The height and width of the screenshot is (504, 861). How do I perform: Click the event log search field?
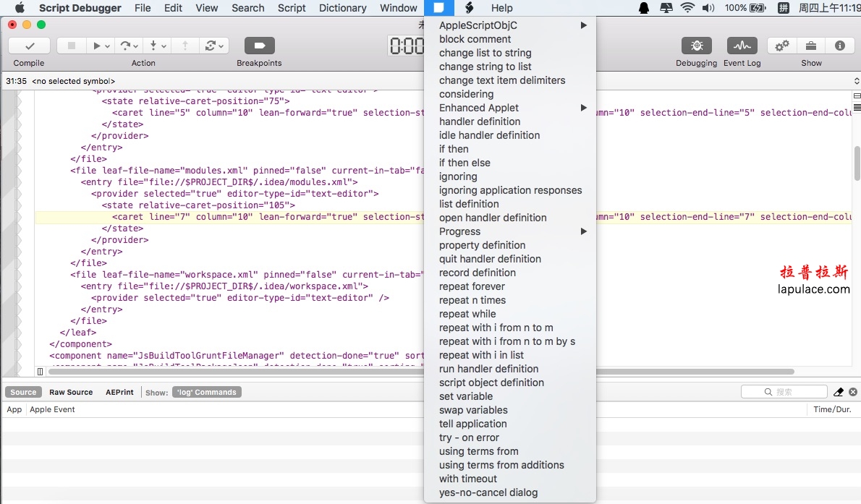pyautogui.click(x=784, y=391)
